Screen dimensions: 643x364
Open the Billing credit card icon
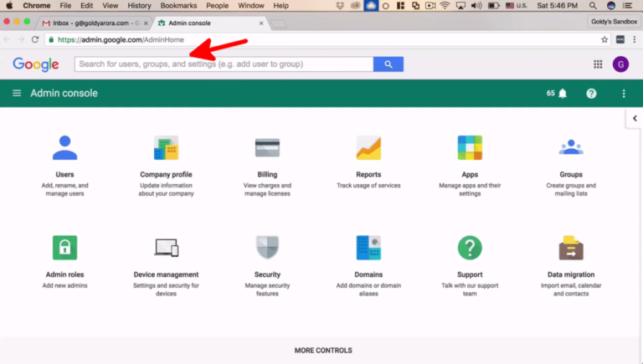click(267, 148)
